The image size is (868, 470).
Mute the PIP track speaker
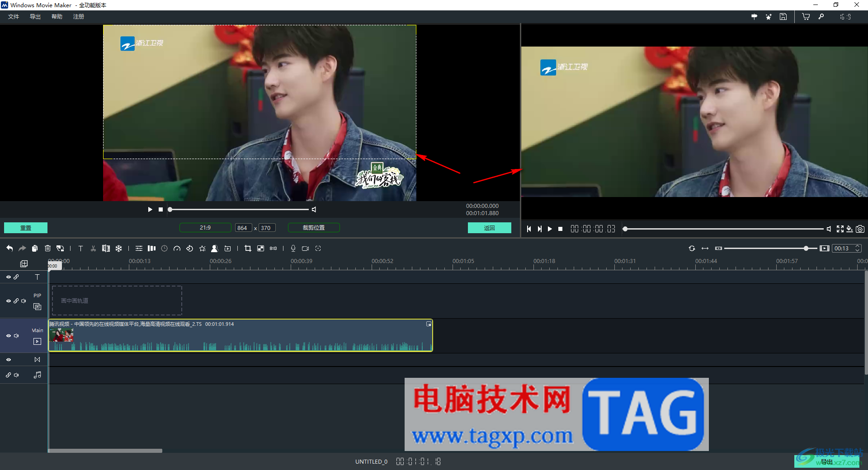(x=24, y=301)
